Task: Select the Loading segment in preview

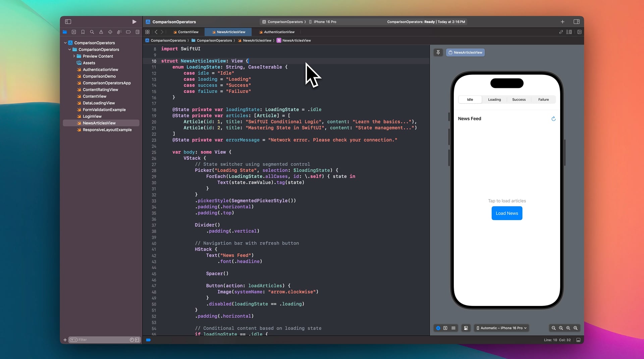Action: point(494,99)
